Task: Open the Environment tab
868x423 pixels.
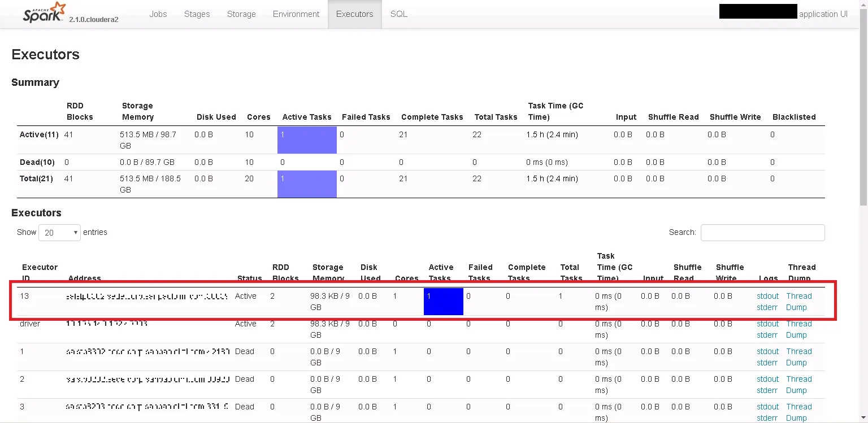Action: point(296,14)
